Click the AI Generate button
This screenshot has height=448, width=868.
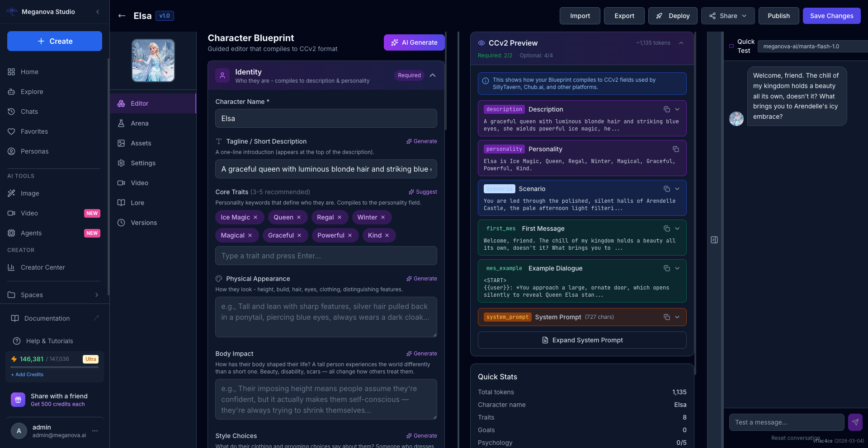(x=414, y=42)
